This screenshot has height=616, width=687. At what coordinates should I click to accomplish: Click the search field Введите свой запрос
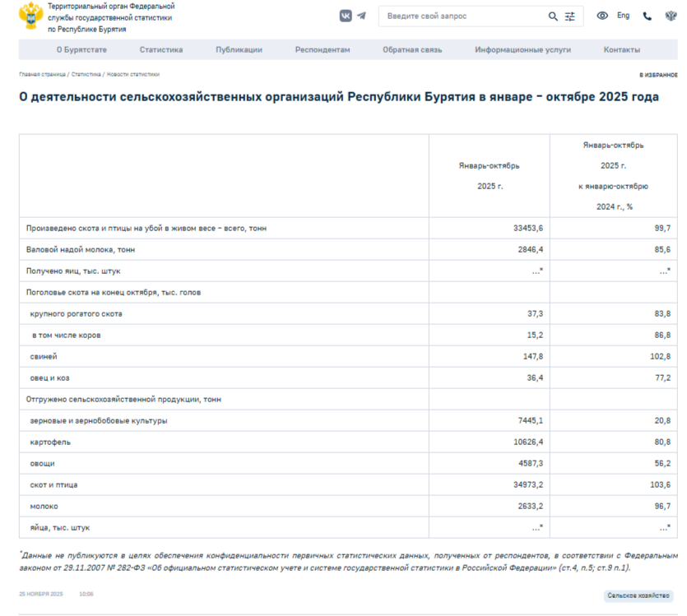click(x=461, y=16)
